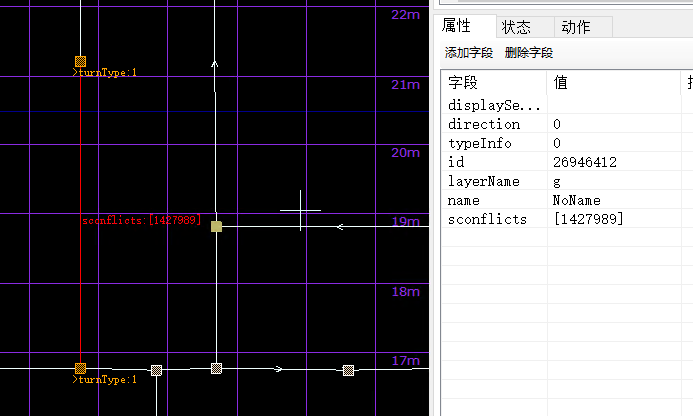
Task: Click the crosshair cursor marker on the canvas
Action: coord(300,211)
